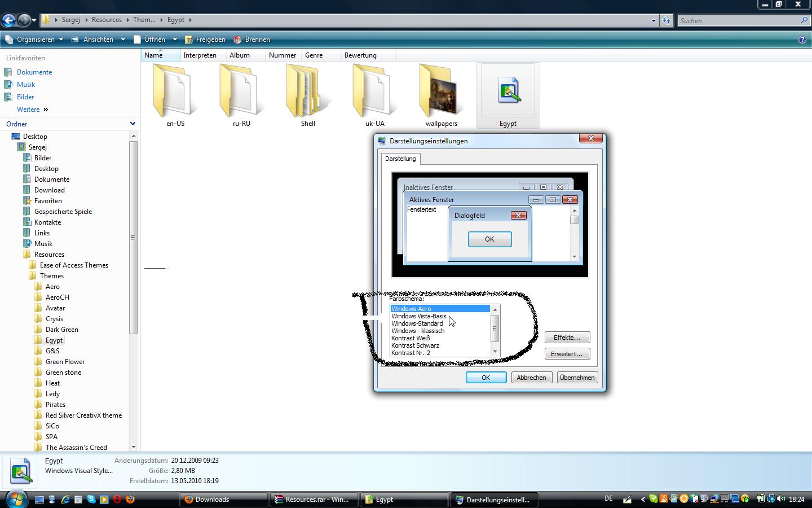
Task: Click Freigeben in the toolbar
Action: pyautogui.click(x=205, y=40)
